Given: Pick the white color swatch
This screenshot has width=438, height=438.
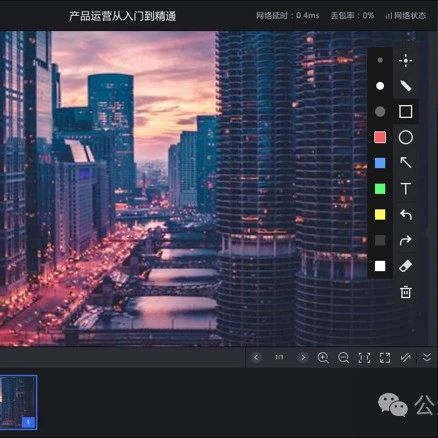Looking at the screenshot, I should [x=380, y=266].
